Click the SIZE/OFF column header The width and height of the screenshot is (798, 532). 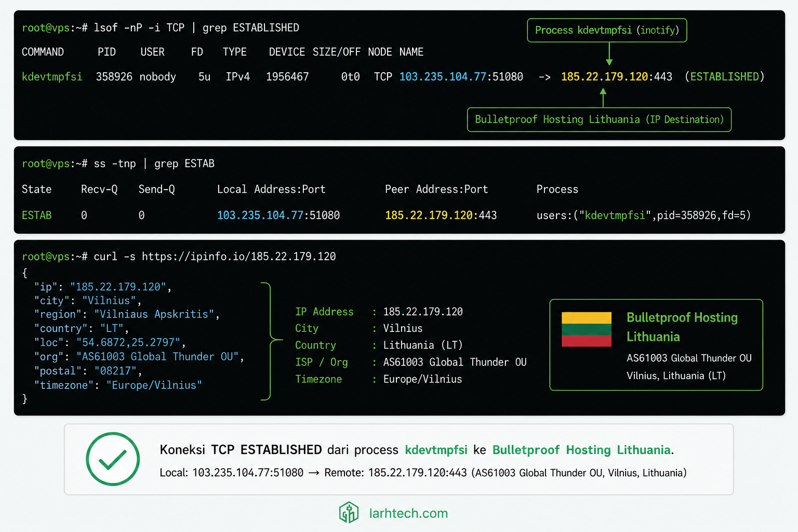(337, 52)
